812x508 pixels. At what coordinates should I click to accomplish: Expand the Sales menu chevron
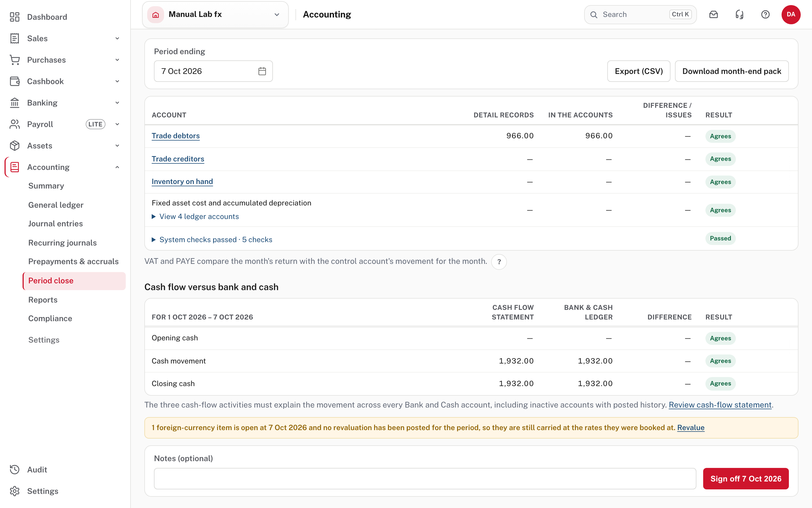(x=117, y=38)
